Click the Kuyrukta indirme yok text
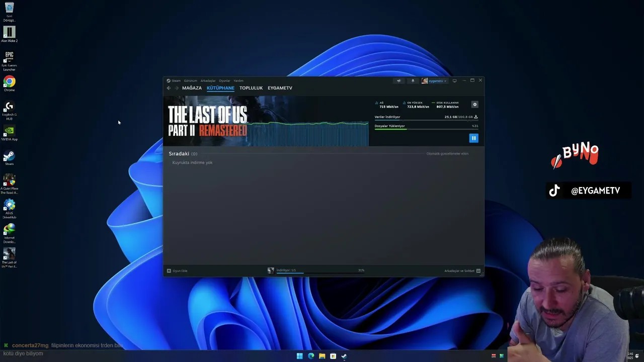644x362 pixels. pos(192,163)
